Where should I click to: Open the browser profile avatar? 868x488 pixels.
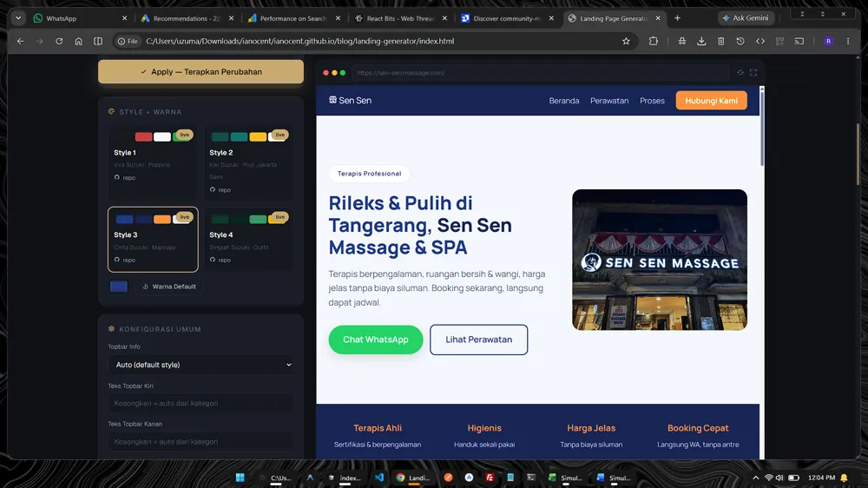(828, 41)
